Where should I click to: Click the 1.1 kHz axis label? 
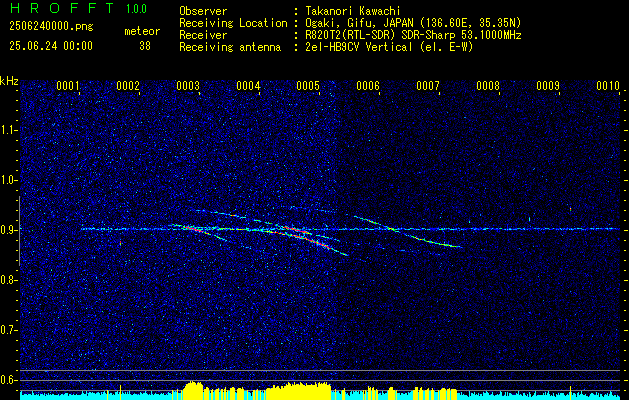pyautogui.click(x=8, y=130)
